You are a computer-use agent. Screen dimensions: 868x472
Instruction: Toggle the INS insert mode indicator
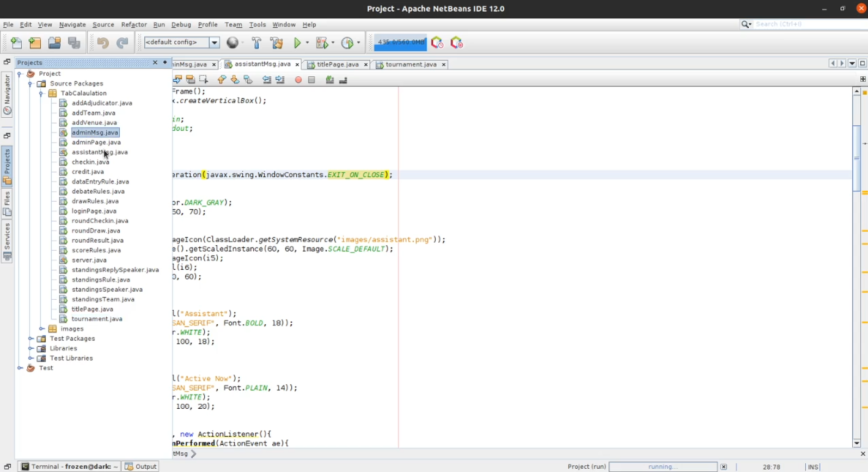coord(813,467)
